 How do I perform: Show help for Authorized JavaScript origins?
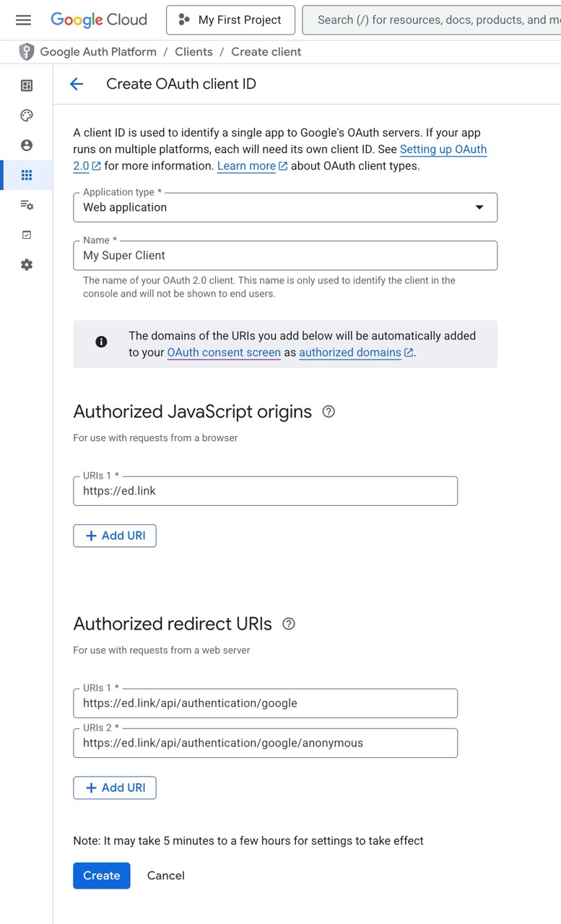329,411
